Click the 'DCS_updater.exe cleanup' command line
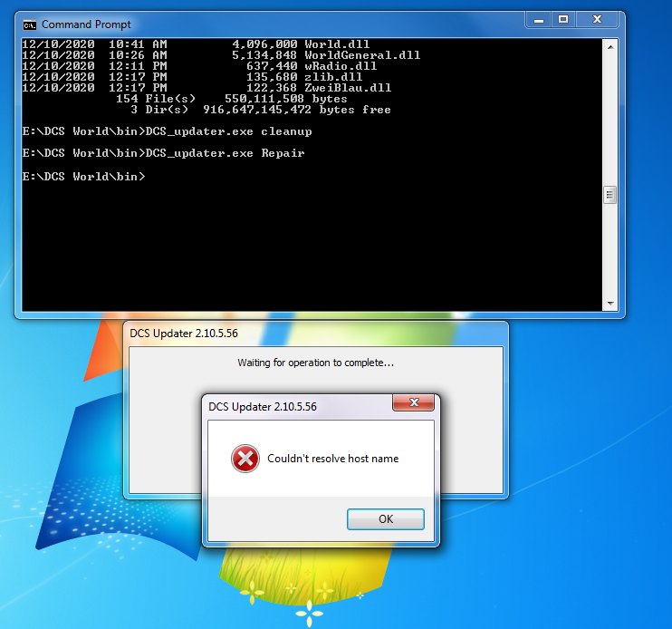The width and height of the screenshot is (672, 629). pos(168,131)
